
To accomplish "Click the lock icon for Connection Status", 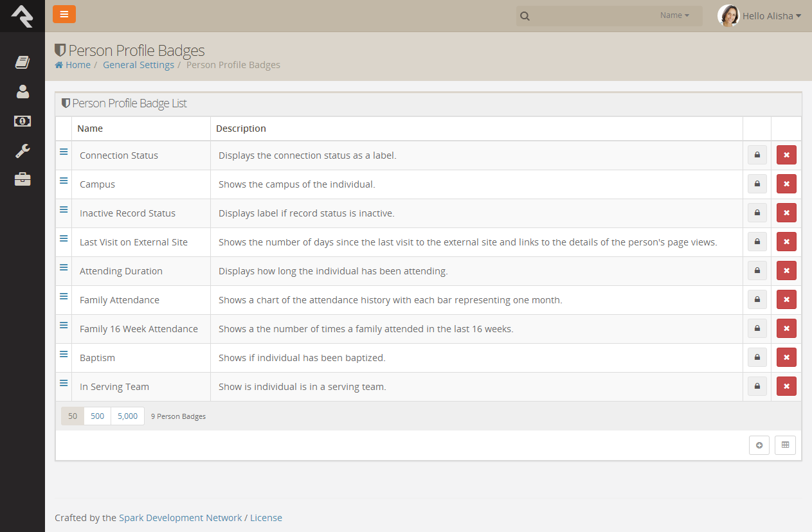I will tap(757, 155).
